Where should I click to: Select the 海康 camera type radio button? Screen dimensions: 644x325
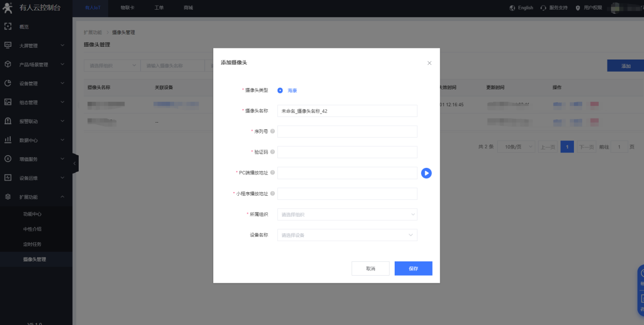tap(280, 91)
